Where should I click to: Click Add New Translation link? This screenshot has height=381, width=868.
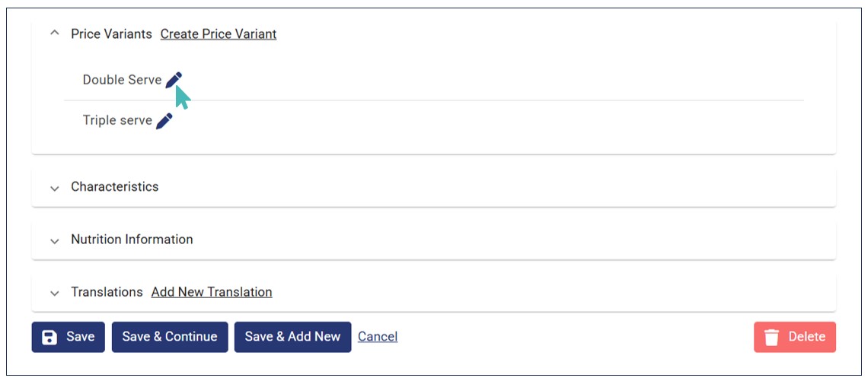212,292
